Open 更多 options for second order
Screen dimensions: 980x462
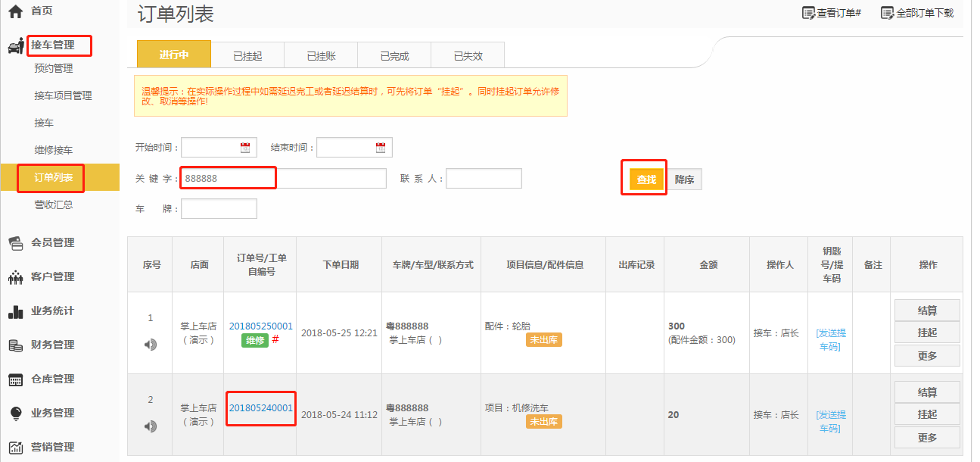click(927, 438)
